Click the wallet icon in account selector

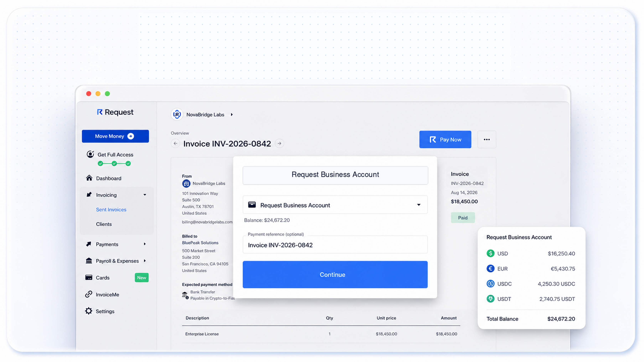click(252, 205)
